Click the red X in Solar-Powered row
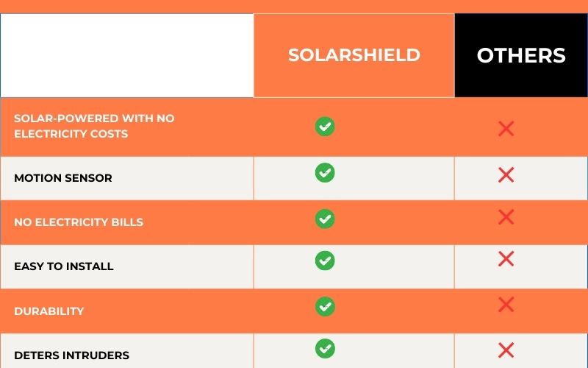The width and height of the screenshot is (588, 368). (x=506, y=129)
